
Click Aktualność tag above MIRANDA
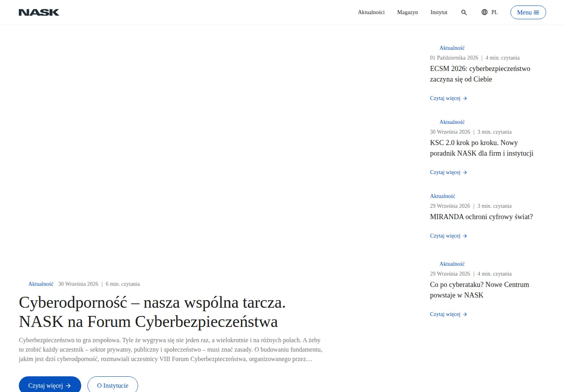tap(443, 196)
